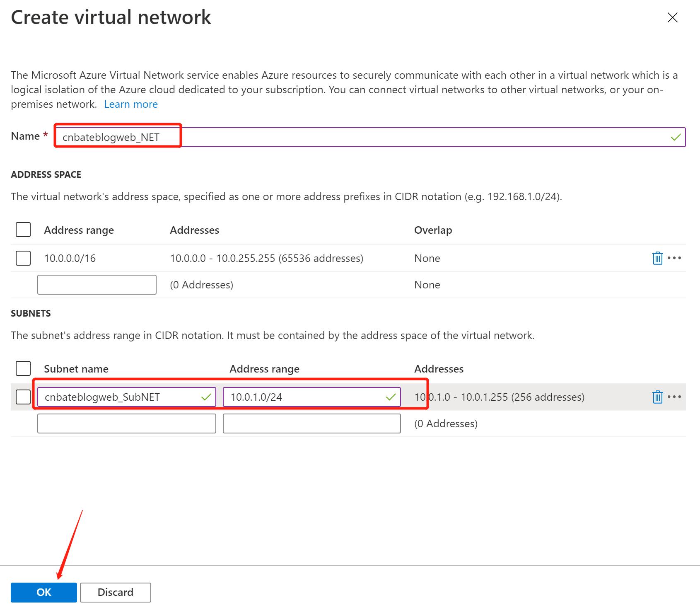The width and height of the screenshot is (700, 605).
Task: Click the empty new address range field
Action: coord(97,285)
